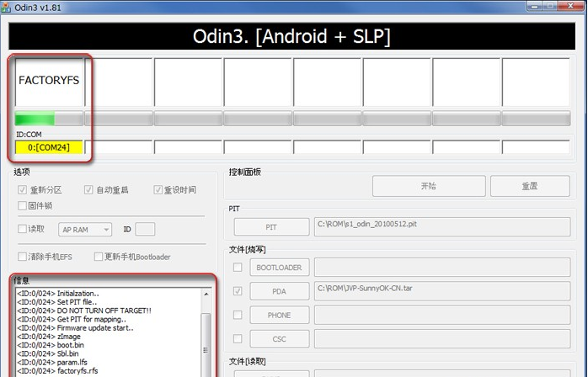Click the empty BOOTLOADER path field
Image resolution: width=588 pixels, height=377 pixels.
click(x=442, y=268)
